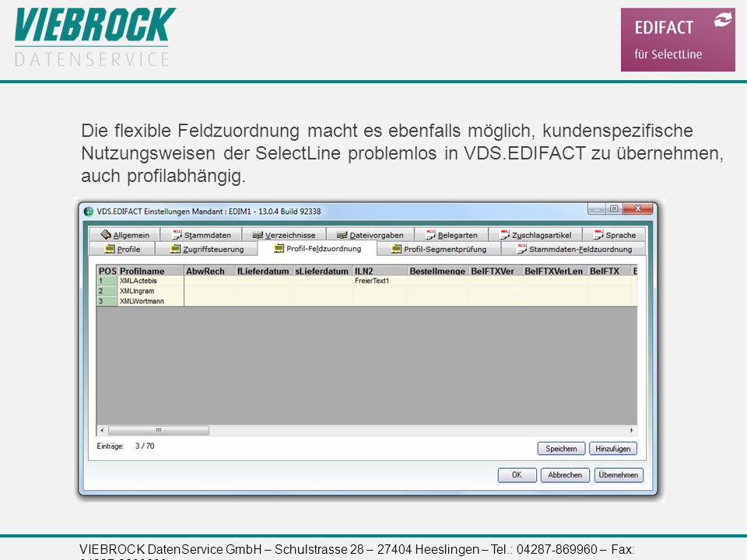This screenshot has height=560, width=747.
Task: Click the Stammdaten tab icon
Action: click(177, 234)
